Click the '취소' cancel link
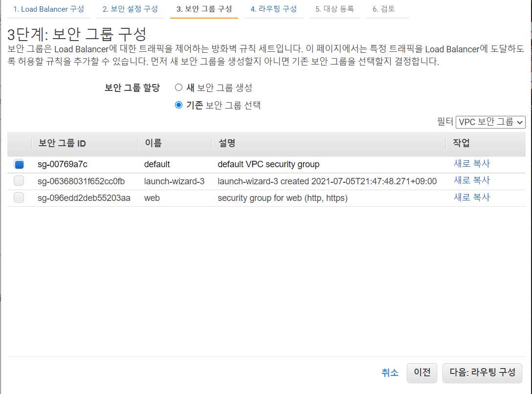This screenshot has width=532, height=394. coord(390,372)
